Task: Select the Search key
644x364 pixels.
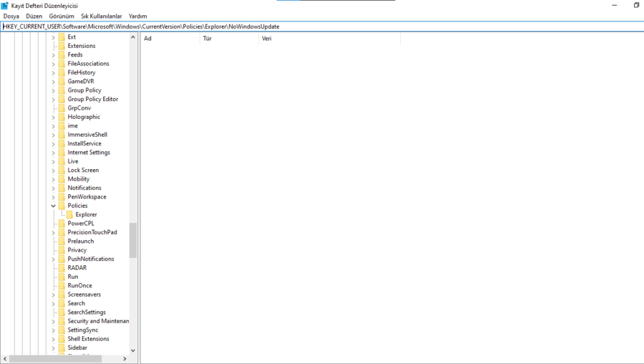Action: 76,303
